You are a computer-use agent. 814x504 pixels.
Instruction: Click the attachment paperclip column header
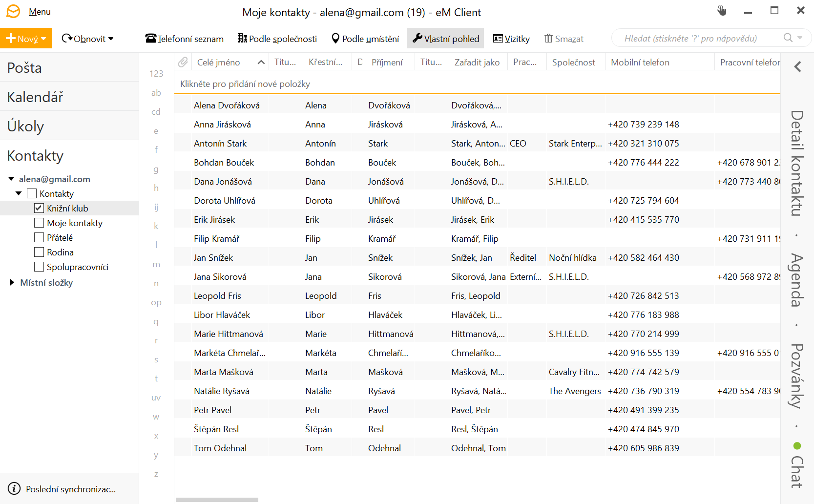click(x=183, y=62)
